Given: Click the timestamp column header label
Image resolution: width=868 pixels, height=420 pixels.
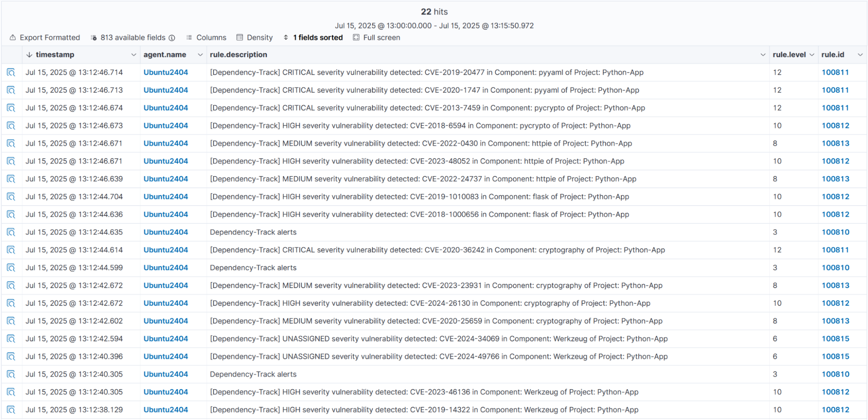Looking at the screenshot, I should coord(55,55).
